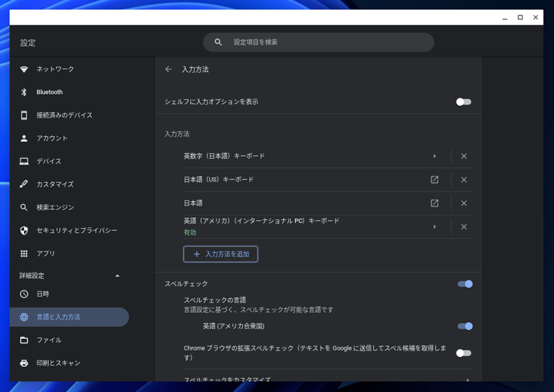Screen dimensions: 554x392
Task: Click the カスタマイズ brush icon
Action: tap(24, 184)
